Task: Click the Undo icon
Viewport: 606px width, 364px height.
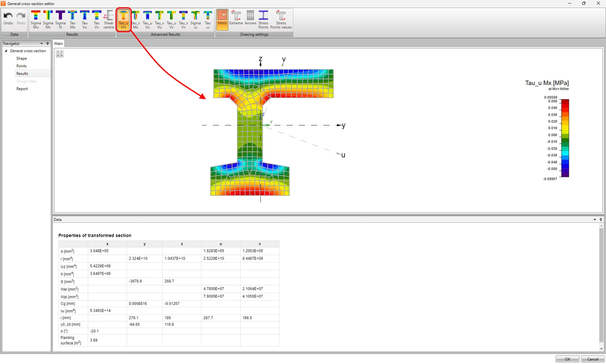Action: (8, 19)
